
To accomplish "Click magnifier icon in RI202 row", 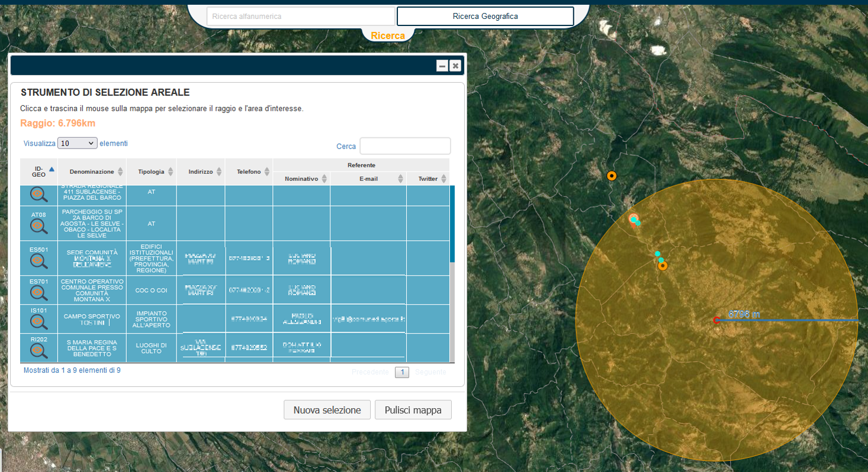I will (39, 350).
